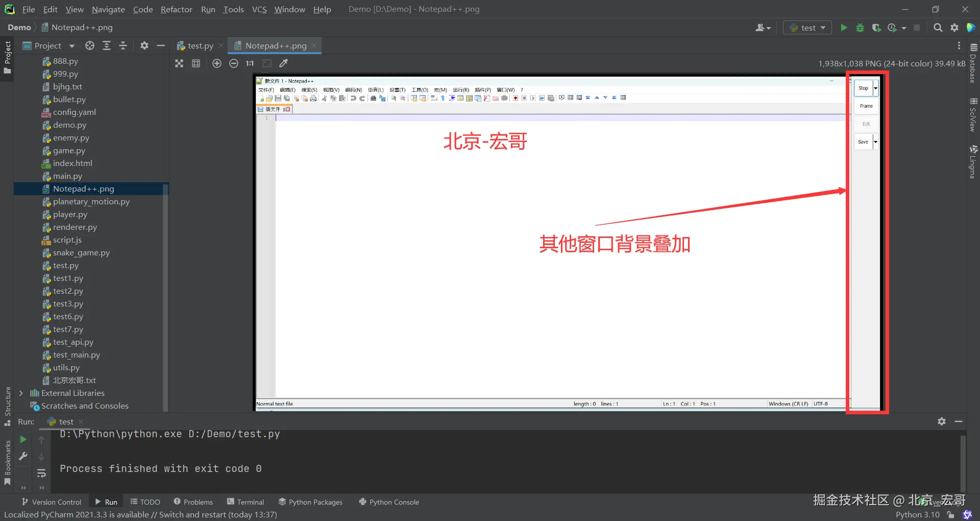
Task: Open the Terminal tool window
Action: coord(246,502)
